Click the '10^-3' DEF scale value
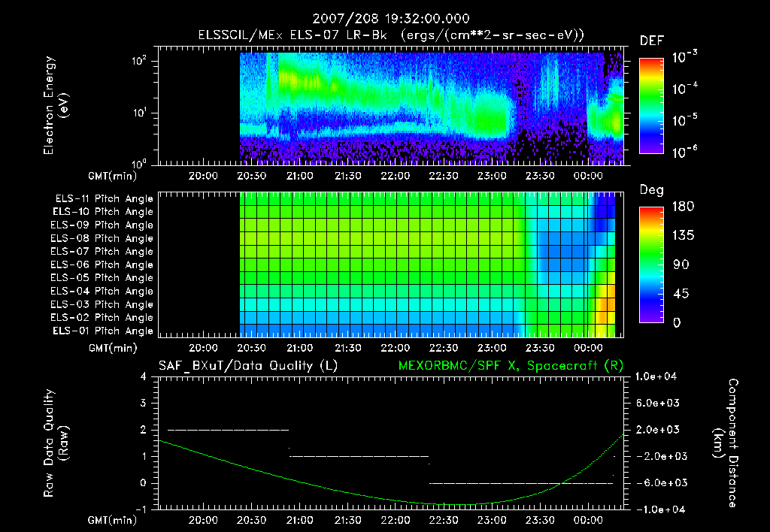 point(685,57)
